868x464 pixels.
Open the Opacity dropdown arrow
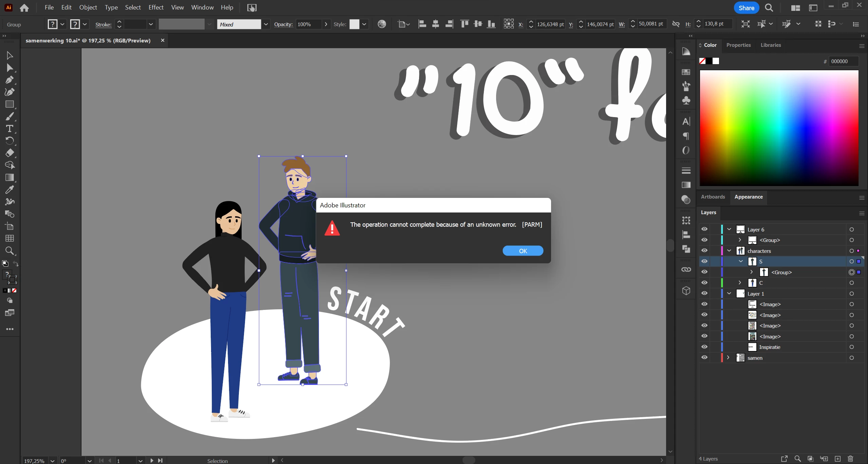tap(326, 24)
